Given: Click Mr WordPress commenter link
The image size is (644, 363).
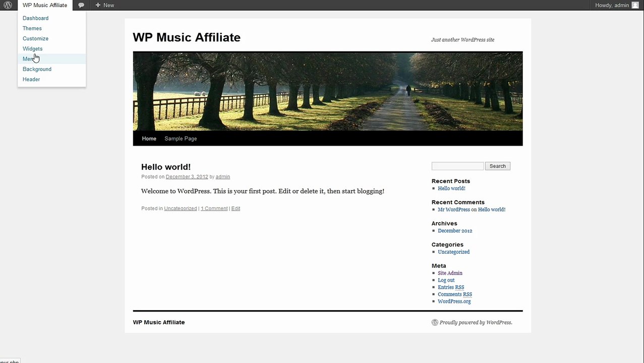Looking at the screenshot, I should (x=453, y=210).
